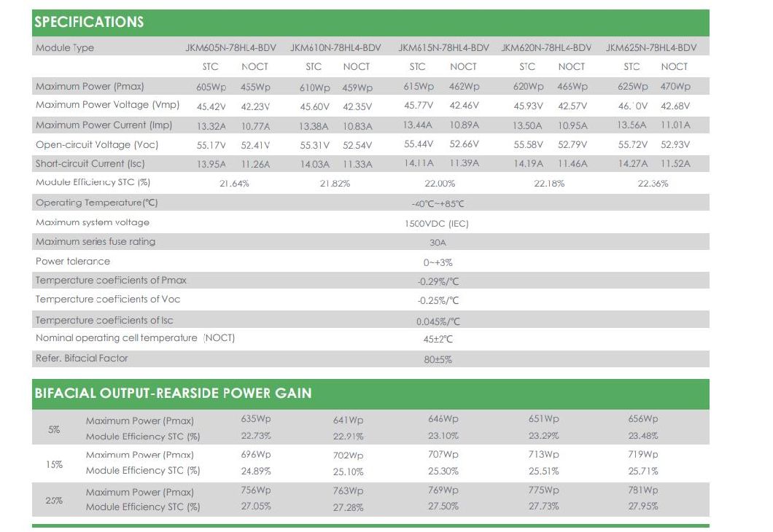Select the 30A fuse rating value
Screen dimensions: 773x532
438,243
